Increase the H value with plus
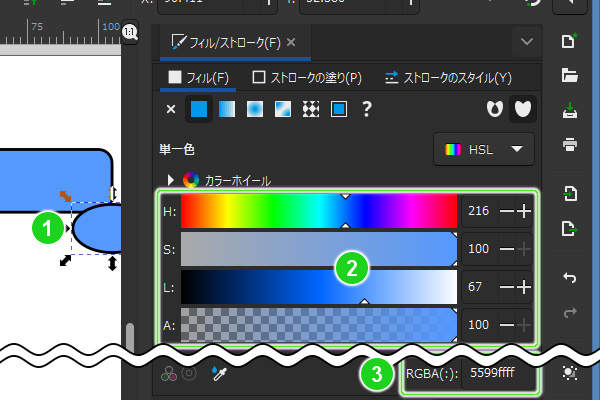 (x=524, y=211)
